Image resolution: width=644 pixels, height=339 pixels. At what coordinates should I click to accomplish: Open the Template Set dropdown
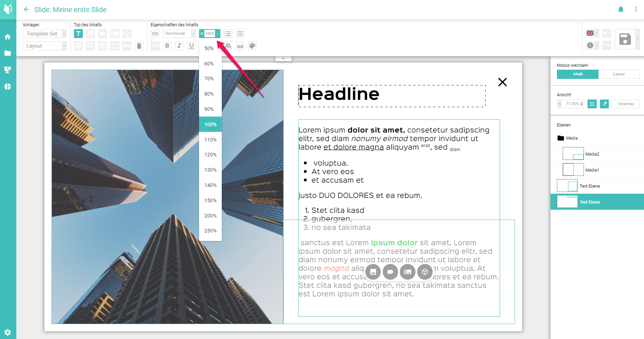point(45,34)
